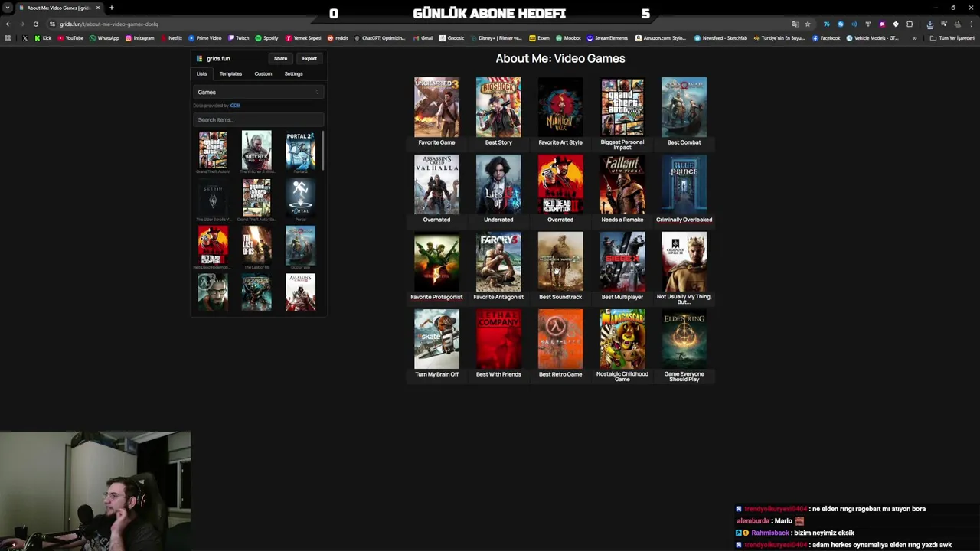
Task: Switch to the Templates tab
Action: [230, 73]
